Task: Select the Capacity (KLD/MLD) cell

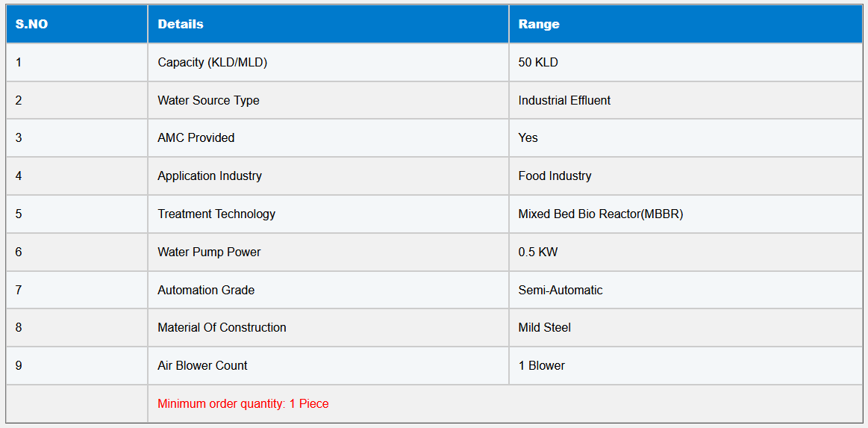Action: pyautogui.click(x=212, y=63)
